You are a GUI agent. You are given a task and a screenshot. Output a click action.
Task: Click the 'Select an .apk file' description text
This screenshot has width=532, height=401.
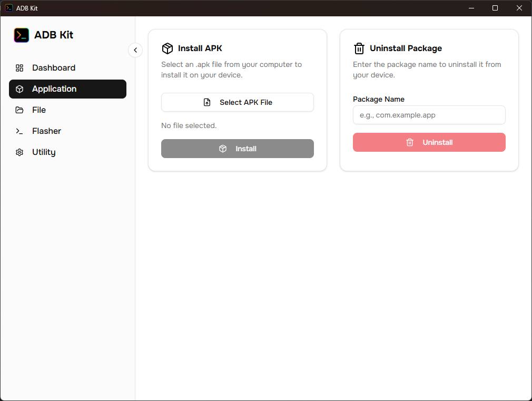click(231, 70)
